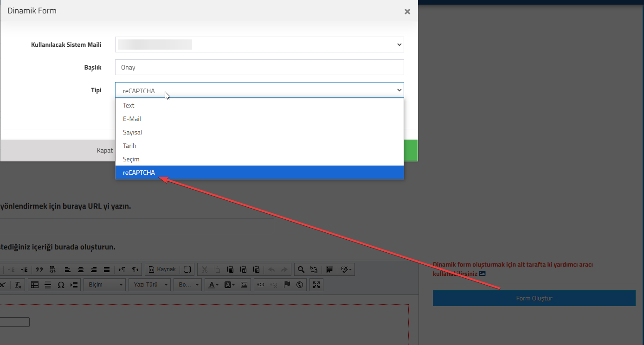Click the Form Oluştur button
This screenshot has width=644, height=345.
pyautogui.click(x=534, y=298)
